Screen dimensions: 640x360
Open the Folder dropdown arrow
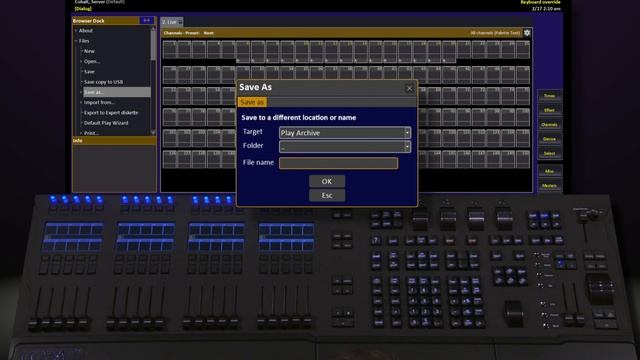tap(407, 147)
